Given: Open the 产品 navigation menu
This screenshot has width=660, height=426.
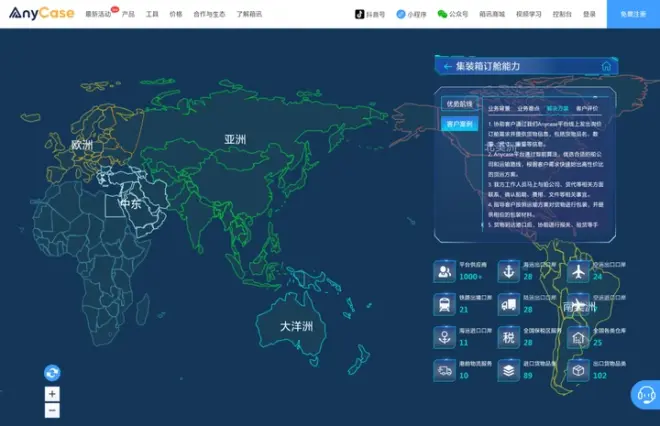Looking at the screenshot, I should [x=128, y=14].
